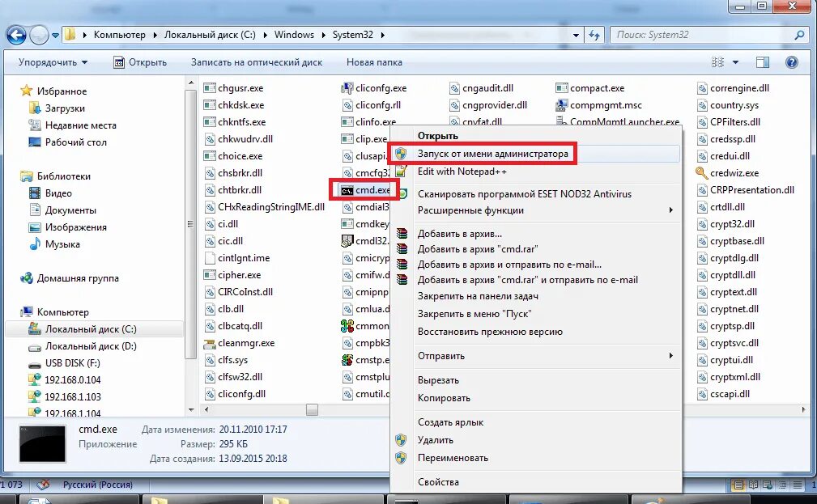Click the refresh icon in the address bar
Image resolution: width=817 pixels, height=504 pixels.
(x=594, y=35)
